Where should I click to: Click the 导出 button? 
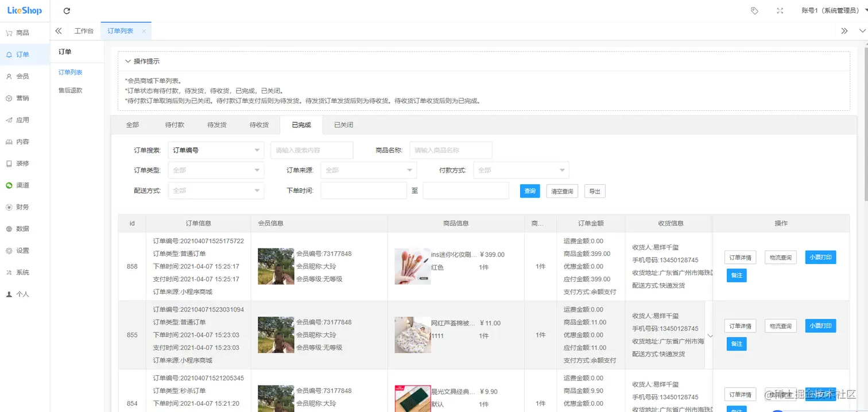click(595, 191)
